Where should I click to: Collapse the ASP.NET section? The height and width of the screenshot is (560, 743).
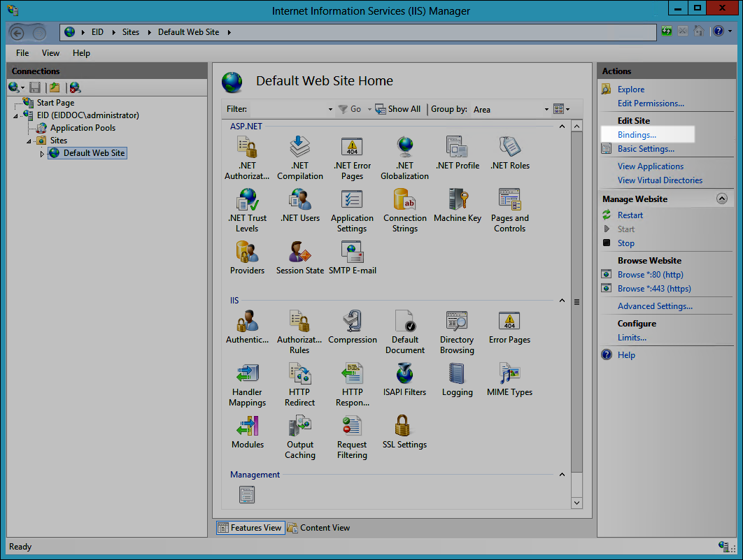coord(561,127)
